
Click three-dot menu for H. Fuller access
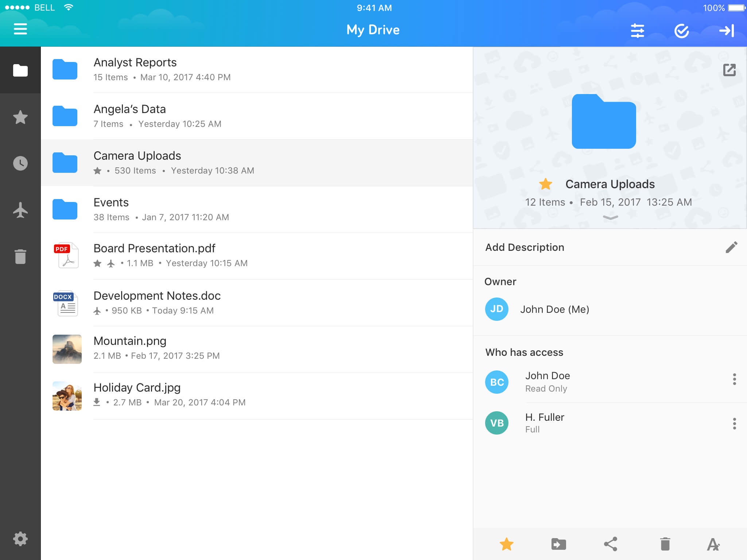pyautogui.click(x=735, y=424)
